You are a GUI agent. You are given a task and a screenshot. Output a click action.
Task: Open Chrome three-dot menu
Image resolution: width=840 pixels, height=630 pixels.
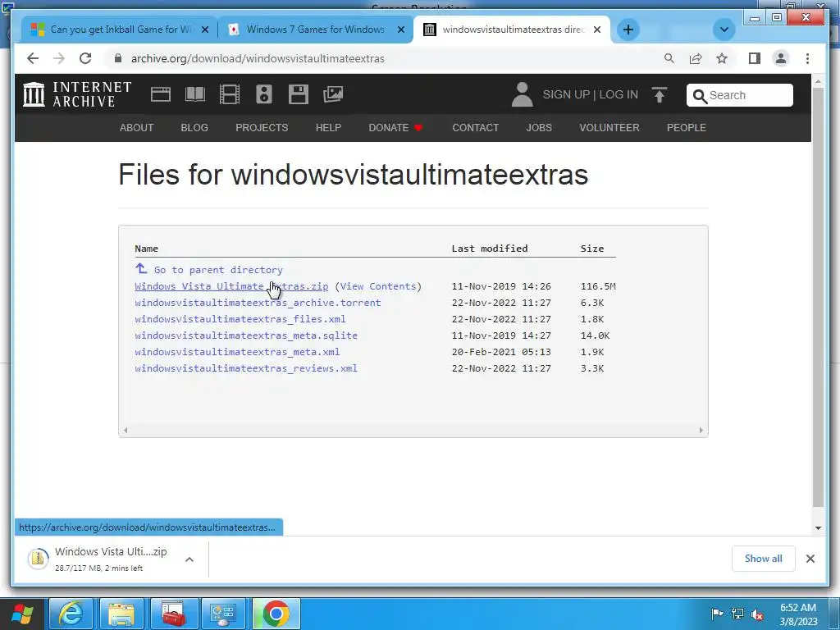[x=807, y=58]
